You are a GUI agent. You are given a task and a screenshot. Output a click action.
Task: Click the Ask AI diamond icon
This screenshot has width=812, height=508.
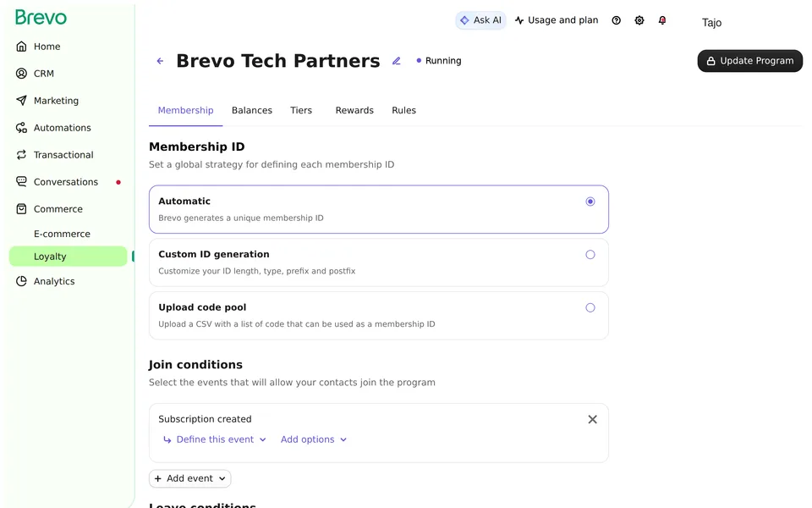point(464,20)
